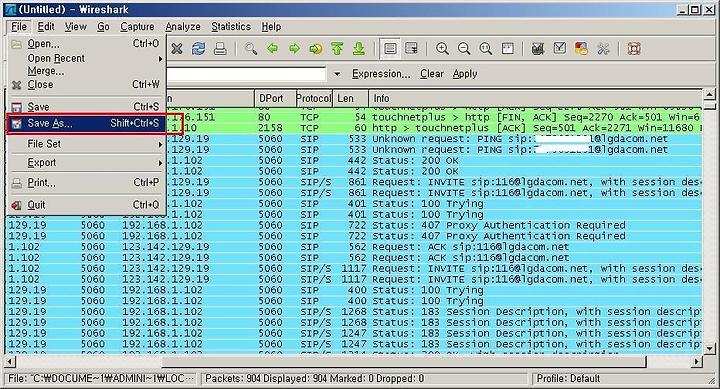Jump to last packet icon
Viewport: 720px width, 389px height.
click(x=359, y=49)
